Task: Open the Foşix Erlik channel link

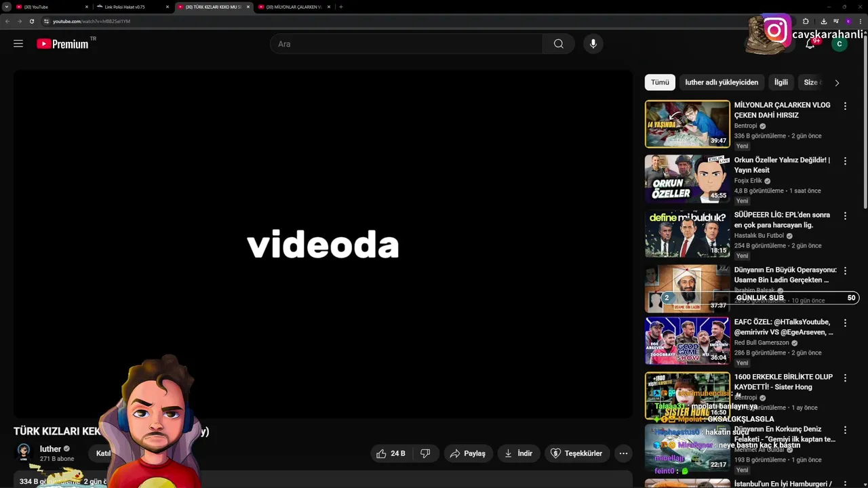Action: coord(748,181)
